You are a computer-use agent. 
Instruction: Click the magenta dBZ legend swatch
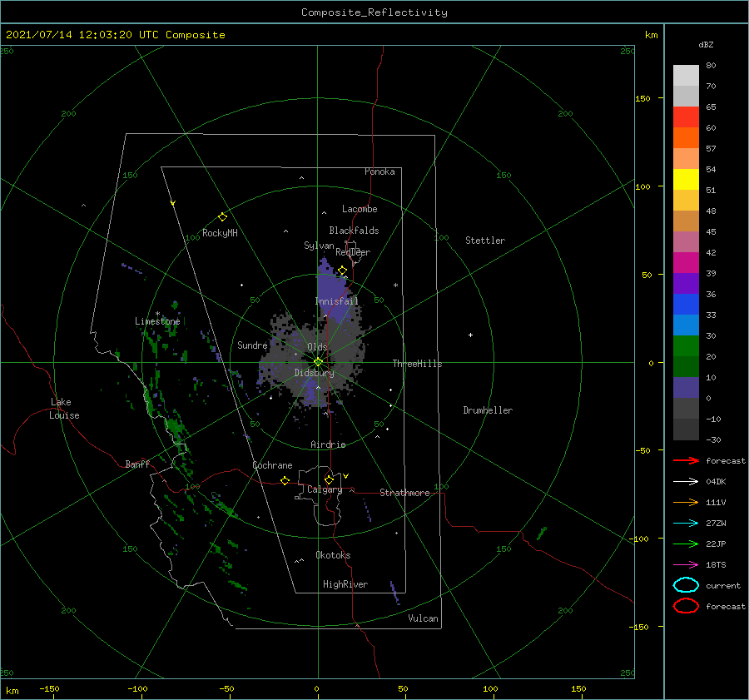pyautogui.click(x=686, y=263)
